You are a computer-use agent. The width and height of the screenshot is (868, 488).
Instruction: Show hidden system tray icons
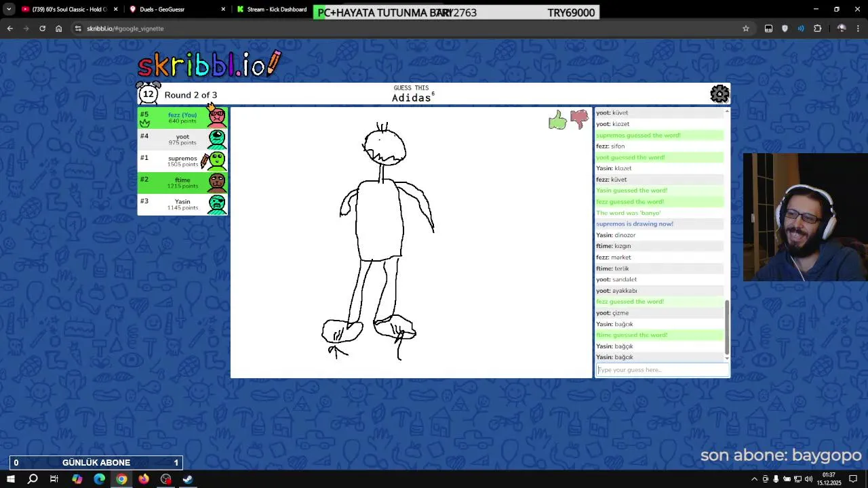pyautogui.click(x=754, y=479)
